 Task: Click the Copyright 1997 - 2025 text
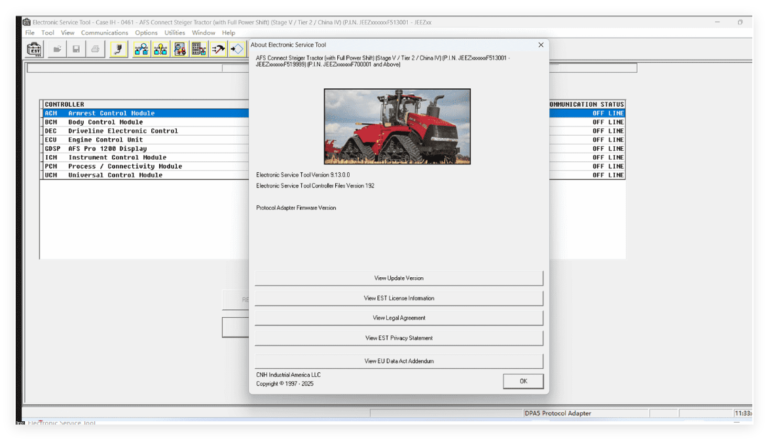coord(285,384)
